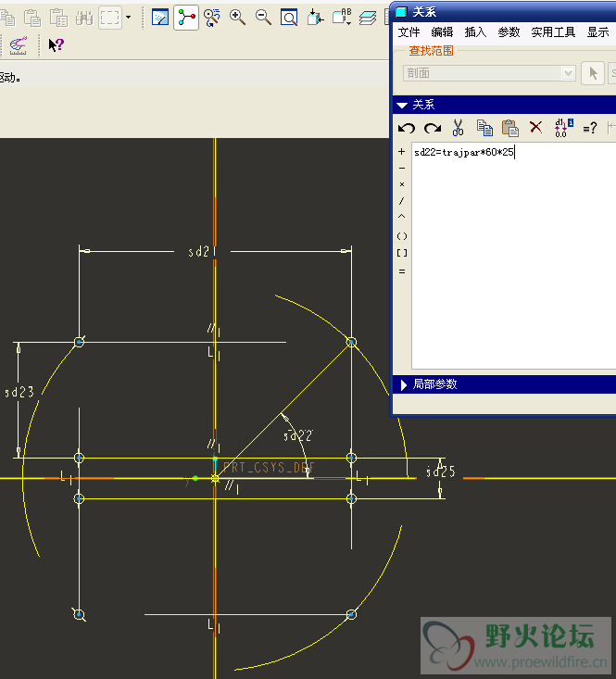Click the reorient view icon
616x679 pixels.
coord(315,18)
